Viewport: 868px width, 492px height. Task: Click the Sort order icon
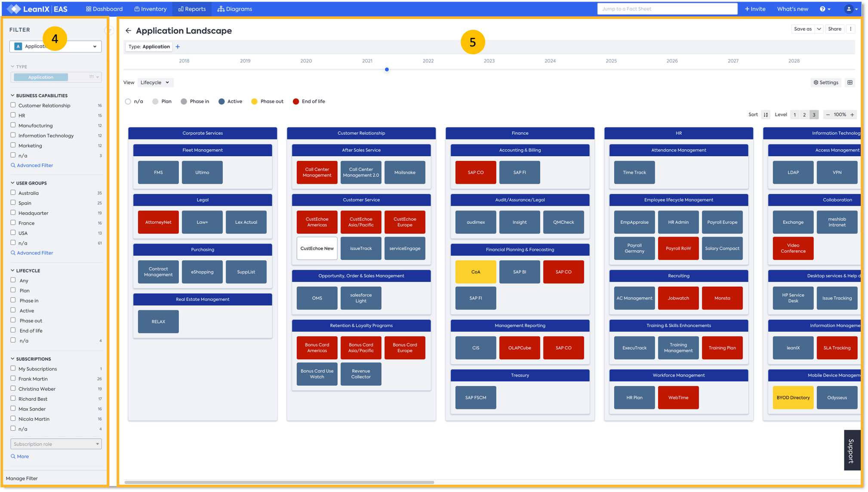click(x=766, y=114)
